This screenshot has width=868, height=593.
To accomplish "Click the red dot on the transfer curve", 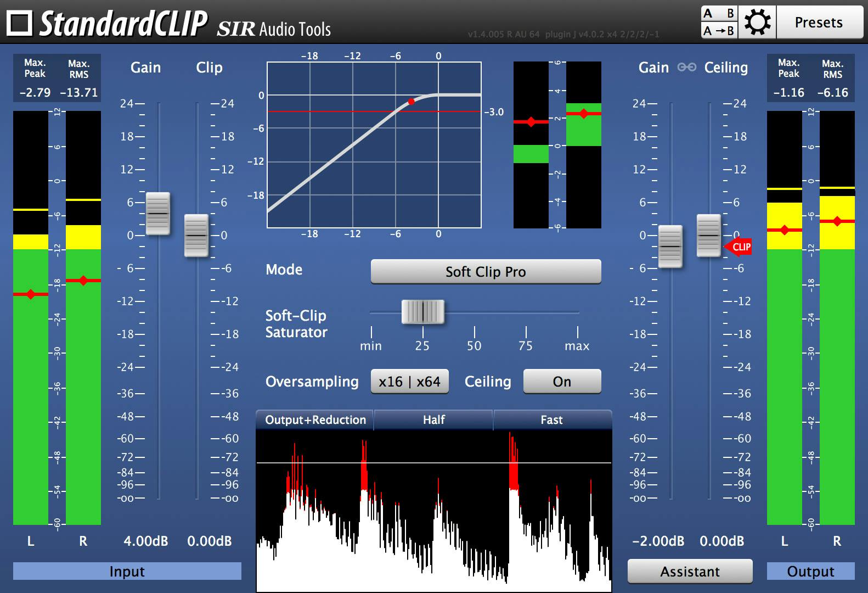I will coord(411,102).
